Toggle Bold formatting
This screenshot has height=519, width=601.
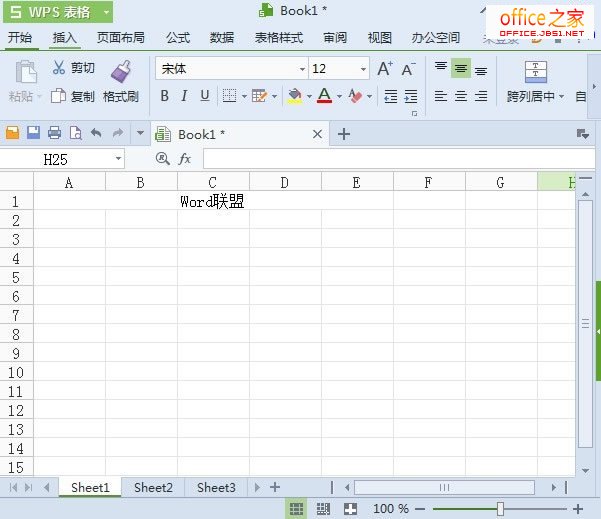[164, 96]
